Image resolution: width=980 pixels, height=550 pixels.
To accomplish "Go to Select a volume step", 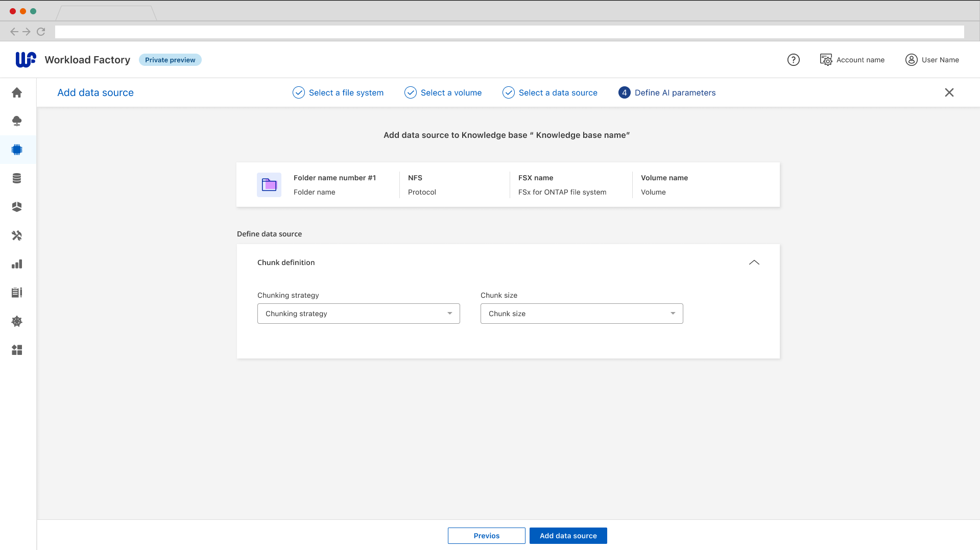I will click(x=443, y=92).
